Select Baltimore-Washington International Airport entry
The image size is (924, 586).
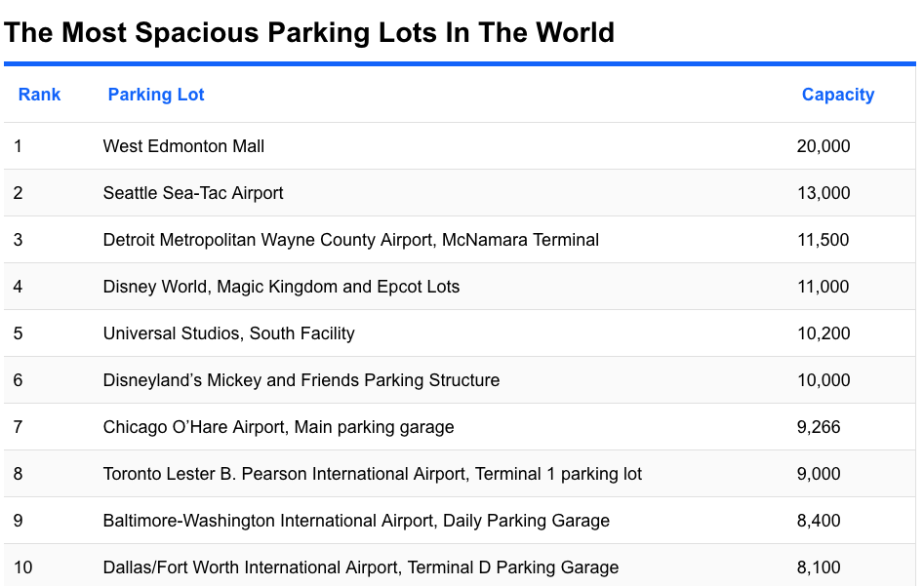pyautogui.click(x=356, y=521)
